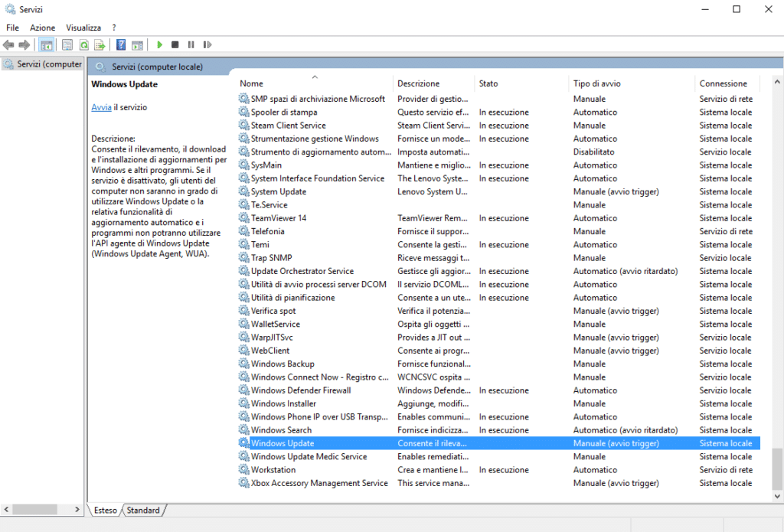Screen dimensions: 784x532
Task: Click gear icon of Windows Update row
Action: [243, 443]
